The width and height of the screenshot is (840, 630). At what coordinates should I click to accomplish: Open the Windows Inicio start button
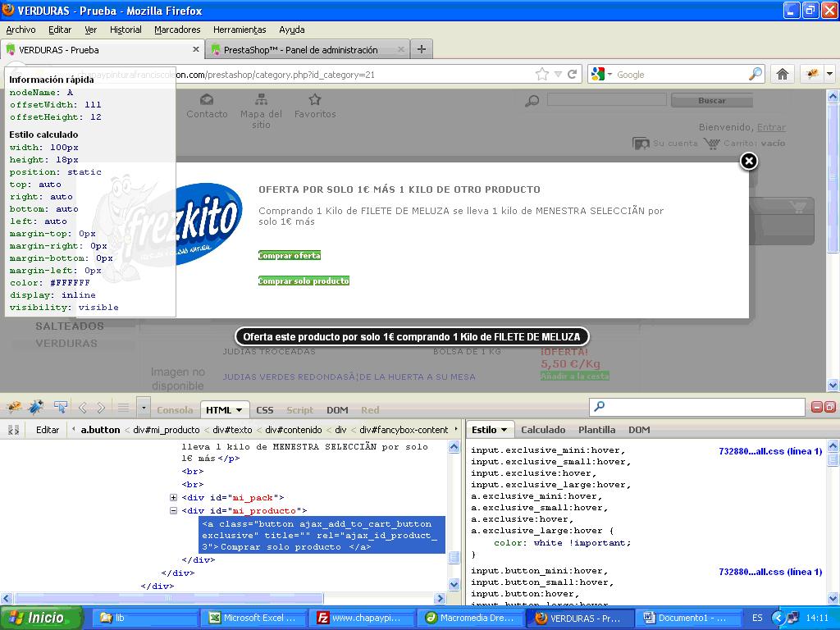tap(41, 618)
